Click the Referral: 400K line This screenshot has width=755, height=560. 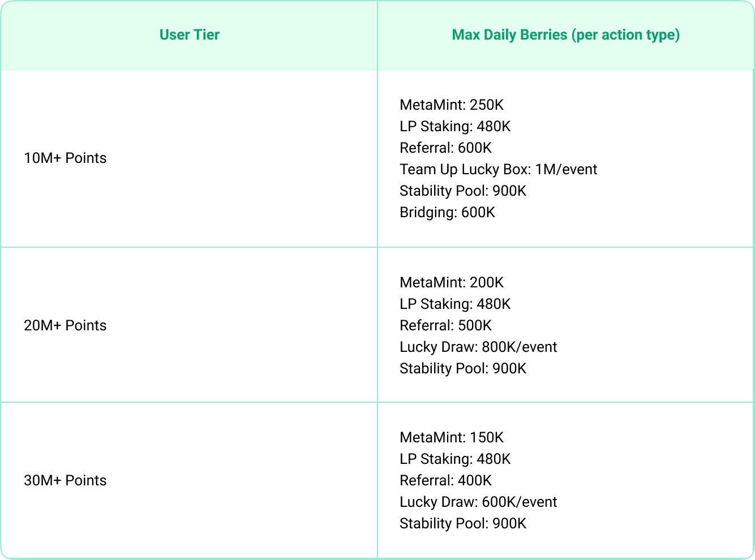click(x=445, y=480)
